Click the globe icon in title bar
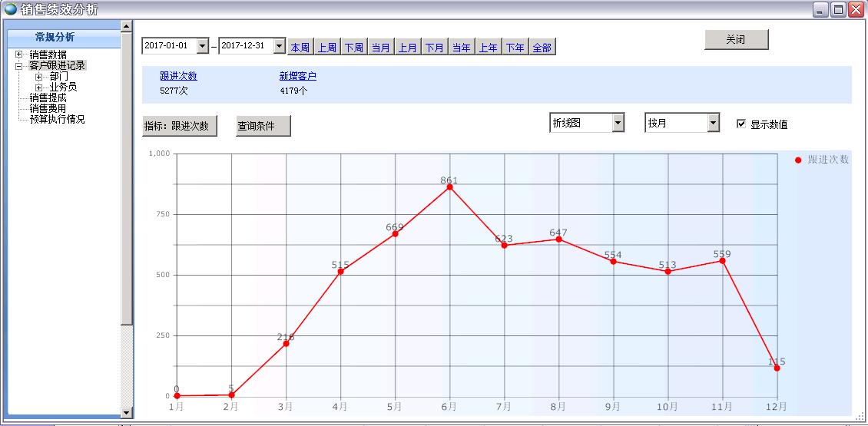 pos(11,9)
